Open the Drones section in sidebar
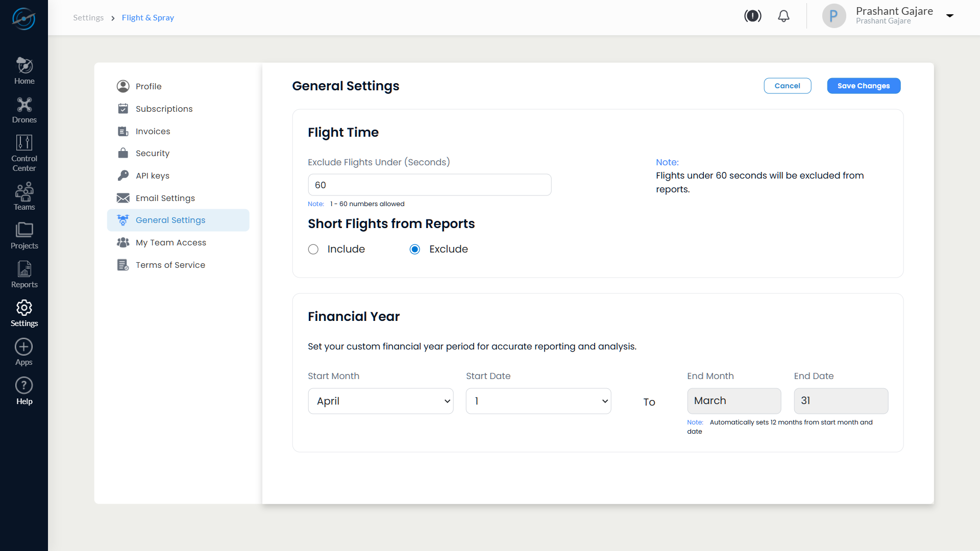Viewport: 980px width, 551px height. pos(24,110)
